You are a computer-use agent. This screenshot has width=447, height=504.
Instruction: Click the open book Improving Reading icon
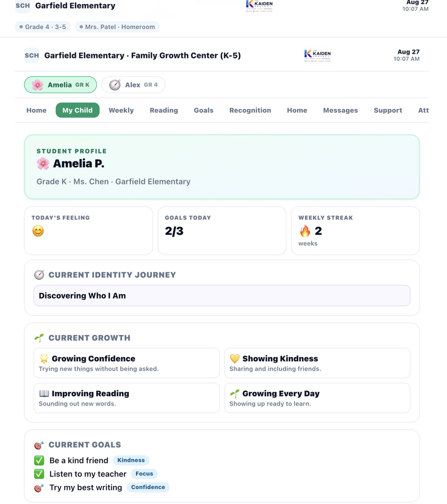(44, 394)
